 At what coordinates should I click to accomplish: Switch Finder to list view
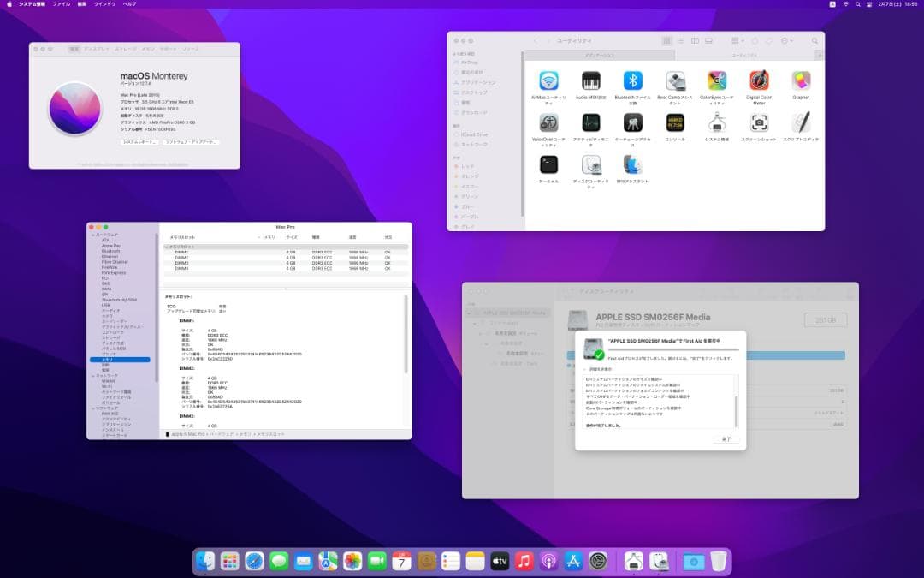[x=681, y=40]
